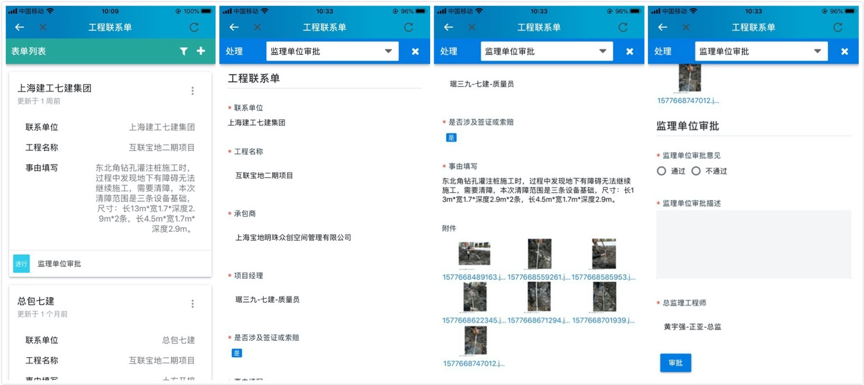The width and height of the screenshot is (864, 385).
Task: Refresh the screen containing the 审批 button
Action: click(838, 28)
